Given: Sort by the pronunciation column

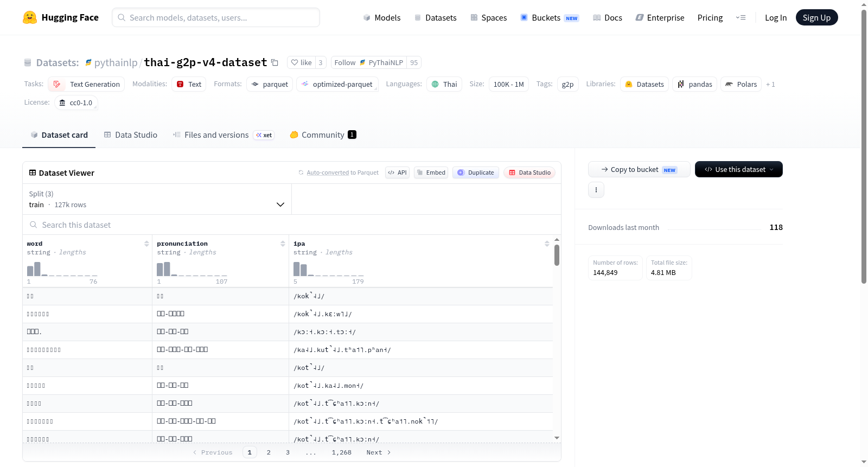Looking at the screenshot, I should [283, 244].
